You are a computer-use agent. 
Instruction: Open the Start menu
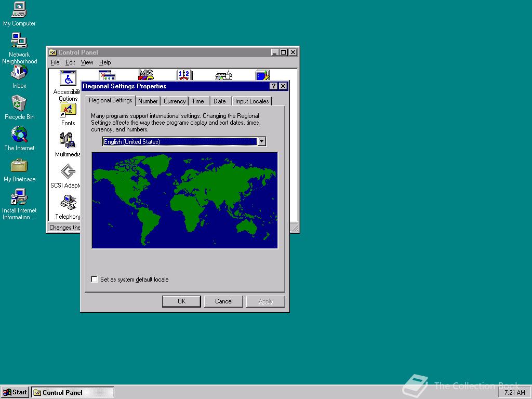tap(15, 392)
